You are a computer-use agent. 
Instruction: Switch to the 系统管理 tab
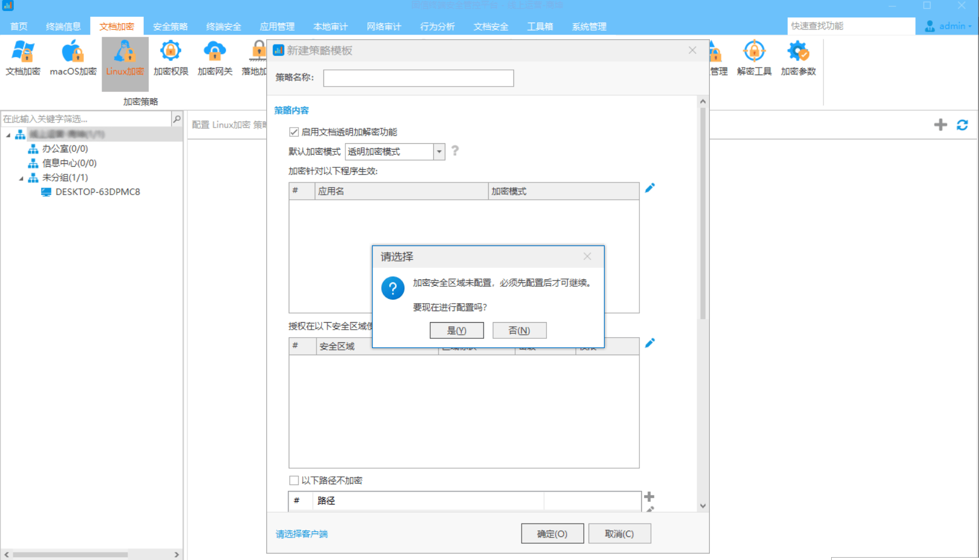pyautogui.click(x=589, y=26)
